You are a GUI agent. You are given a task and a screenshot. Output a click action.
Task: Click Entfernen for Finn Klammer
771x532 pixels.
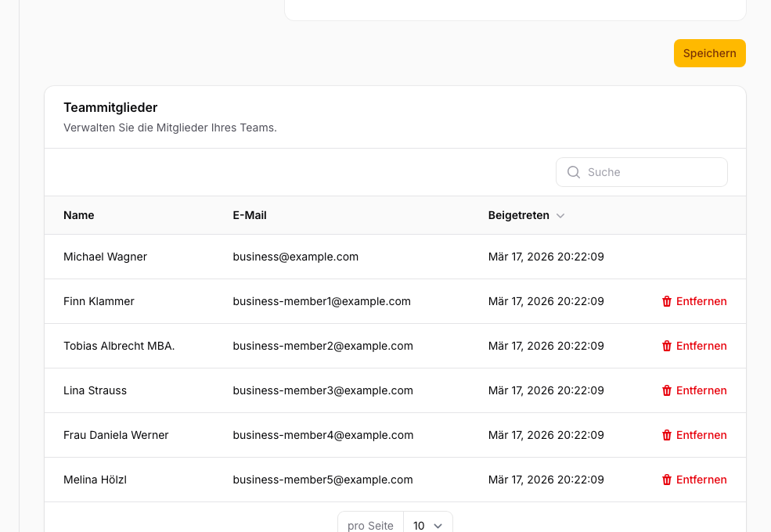tap(701, 301)
